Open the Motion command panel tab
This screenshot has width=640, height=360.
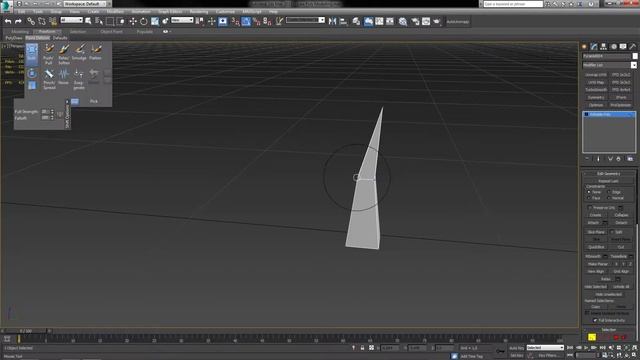pyautogui.click(x=613, y=47)
